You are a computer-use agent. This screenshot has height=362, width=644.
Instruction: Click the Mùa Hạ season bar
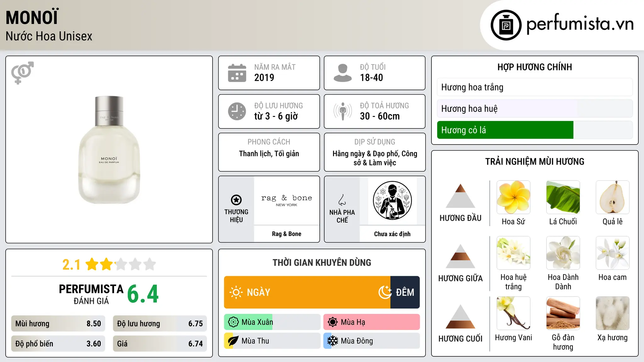(x=372, y=322)
